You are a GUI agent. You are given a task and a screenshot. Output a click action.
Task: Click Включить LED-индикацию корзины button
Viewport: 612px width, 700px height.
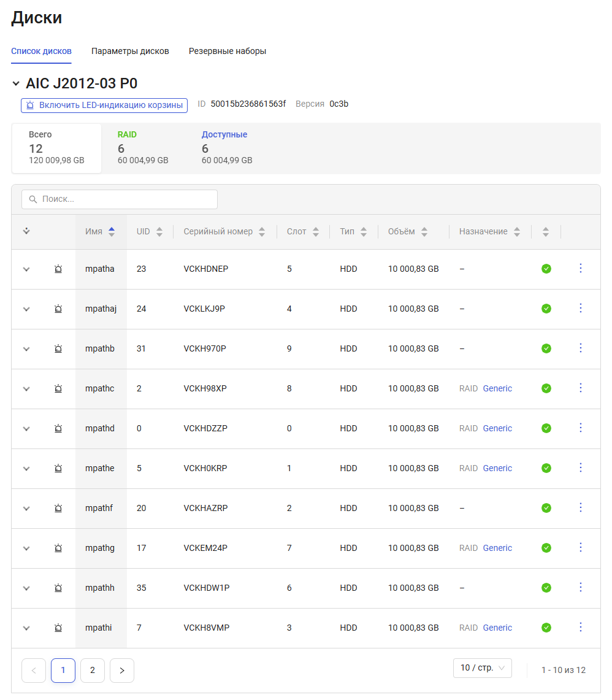click(x=104, y=105)
